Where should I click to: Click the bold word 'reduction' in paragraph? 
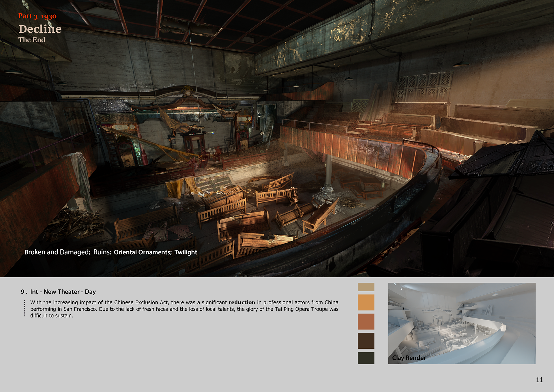tap(242, 302)
